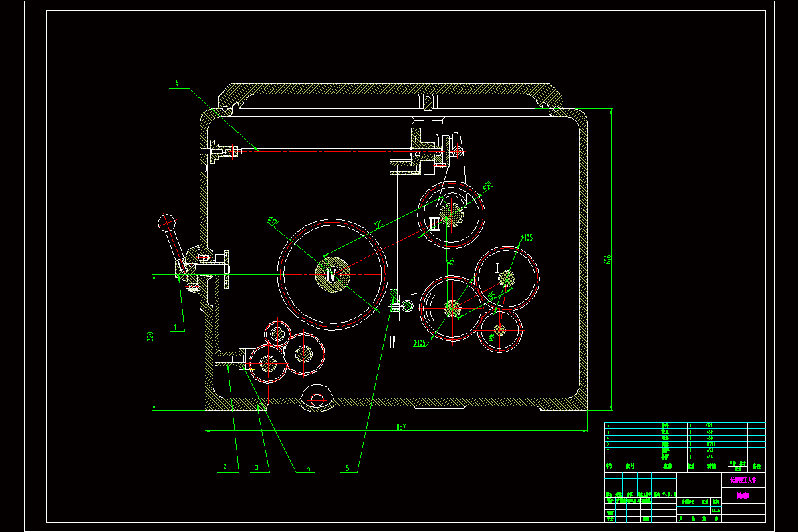Select the φ175 diameter dimension text
The image size is (798, 532).
tap(273, 223)
